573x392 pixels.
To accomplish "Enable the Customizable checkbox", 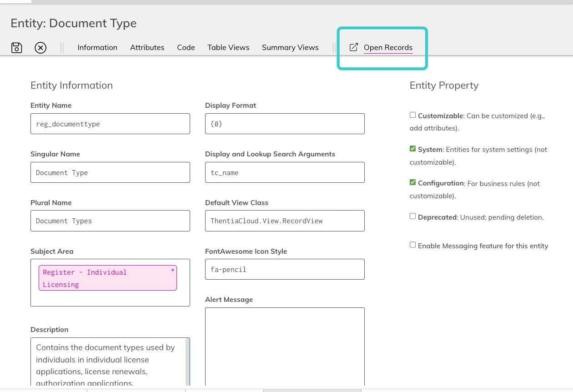I will [412, 115].
